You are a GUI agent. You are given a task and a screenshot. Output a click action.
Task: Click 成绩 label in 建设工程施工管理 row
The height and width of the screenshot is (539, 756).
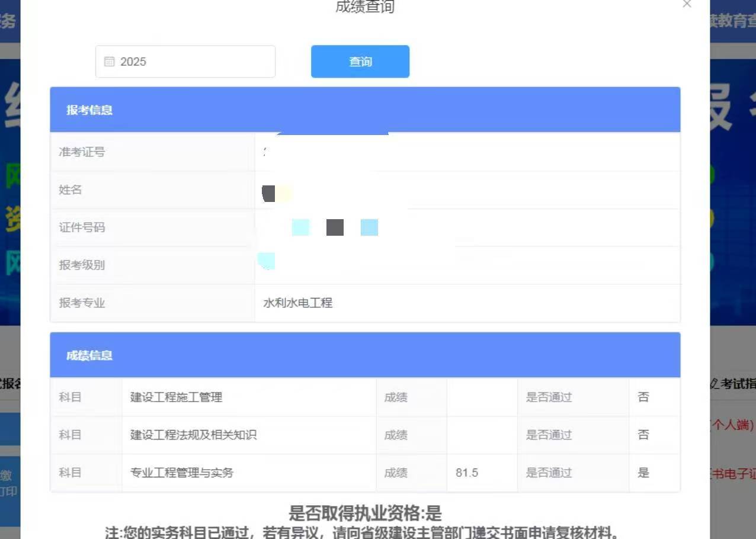click(x=396, y=397)
